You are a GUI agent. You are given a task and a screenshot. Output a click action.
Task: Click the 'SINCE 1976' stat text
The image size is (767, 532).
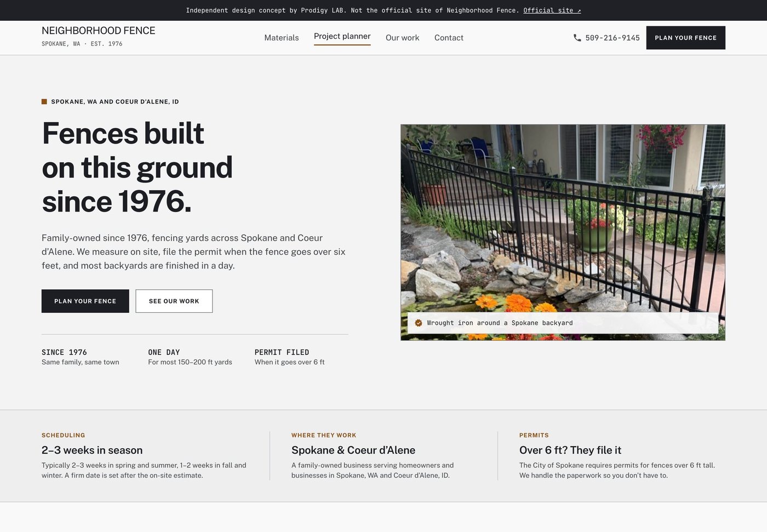[x=64, y=352]
